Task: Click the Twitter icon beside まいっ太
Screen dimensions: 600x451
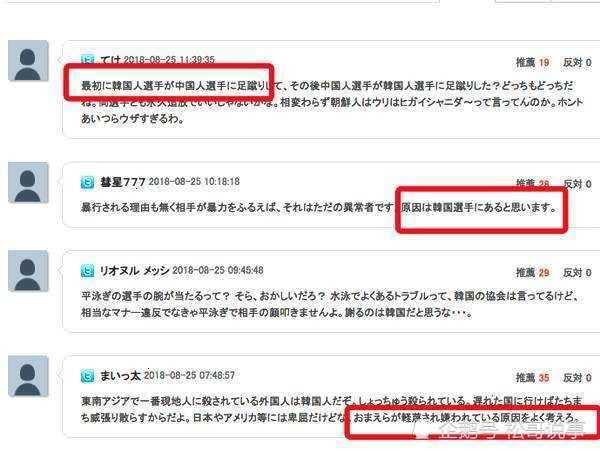Action: [87, 376]
